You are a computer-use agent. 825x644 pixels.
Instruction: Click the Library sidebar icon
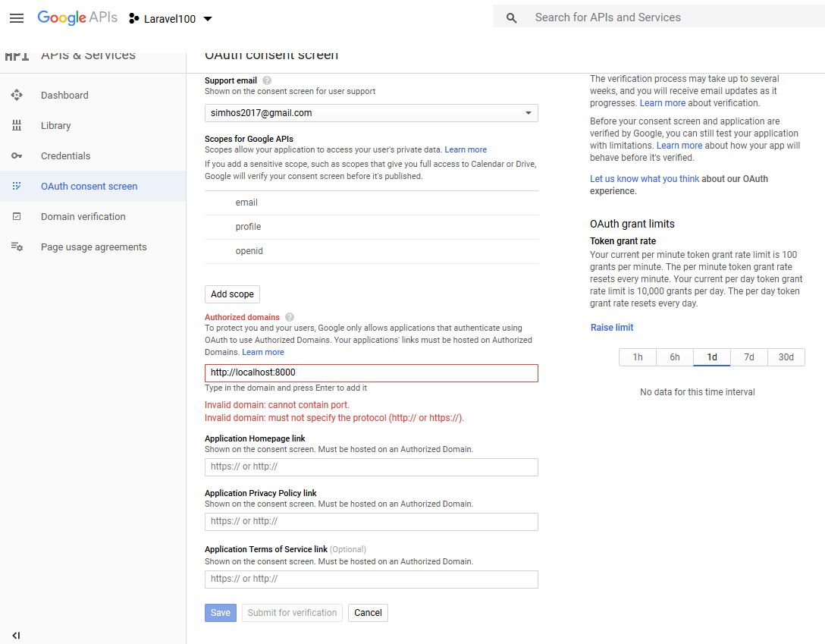click(17, 125)
